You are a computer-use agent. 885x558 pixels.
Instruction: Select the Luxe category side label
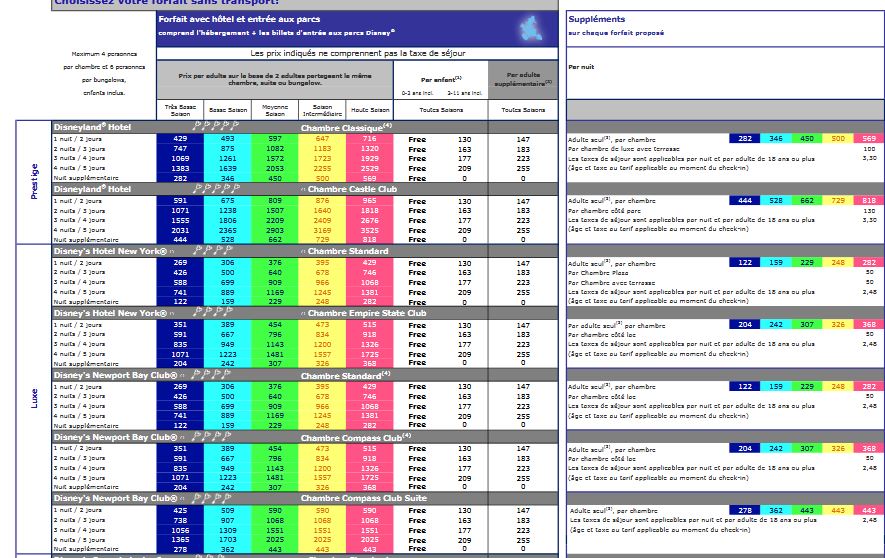tap(34, 398)
